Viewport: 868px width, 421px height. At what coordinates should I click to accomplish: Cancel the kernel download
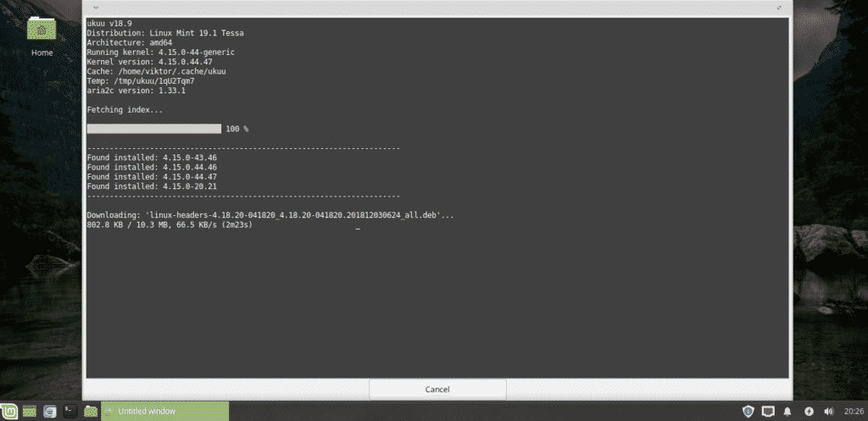pyautogui.click(x=437, y=389)
